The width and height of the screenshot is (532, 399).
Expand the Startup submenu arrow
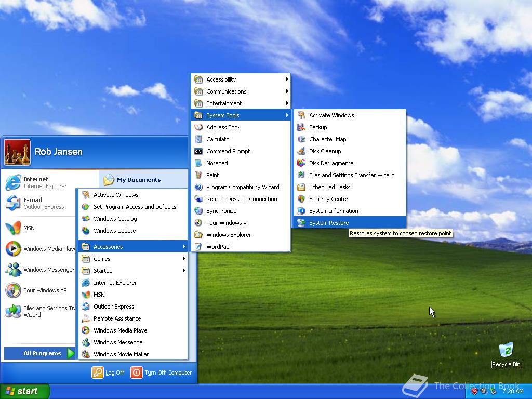tap(184, 270)
